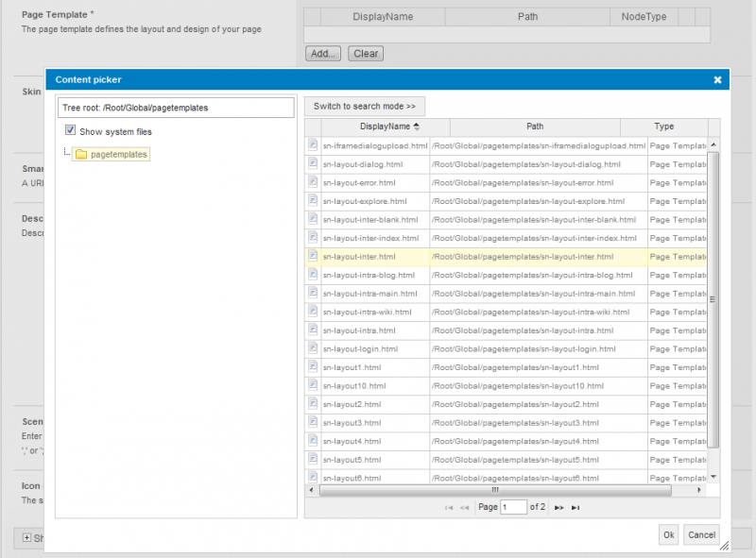Click the scroll right arrow of grid
Image resolution: width=756 pixels, height=558 pixels.
(x=698, y=490)
